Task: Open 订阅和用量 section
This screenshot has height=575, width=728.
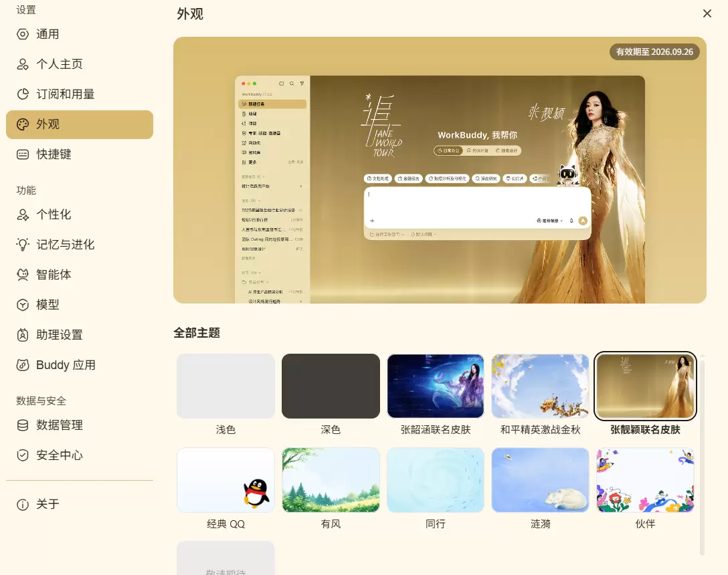Action: tap(80, 94)
